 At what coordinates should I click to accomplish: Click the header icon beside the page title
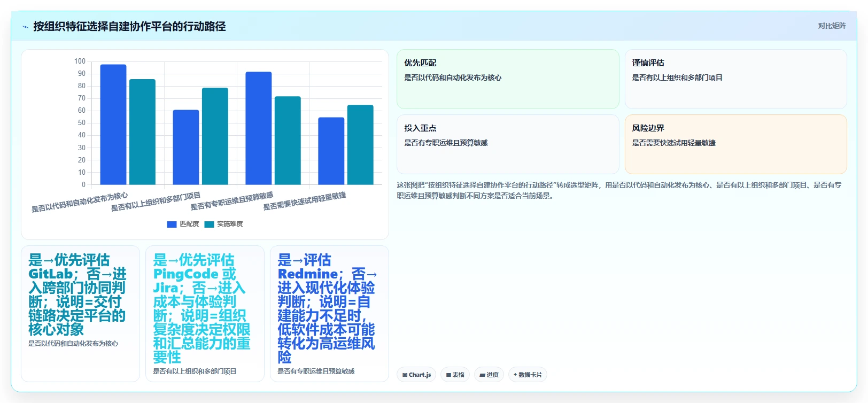coord(25,27)
